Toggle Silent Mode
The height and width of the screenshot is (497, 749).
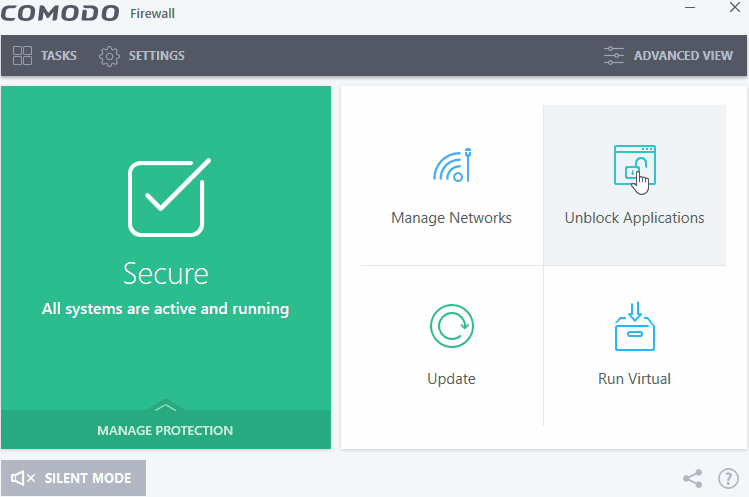pos(73,478)
